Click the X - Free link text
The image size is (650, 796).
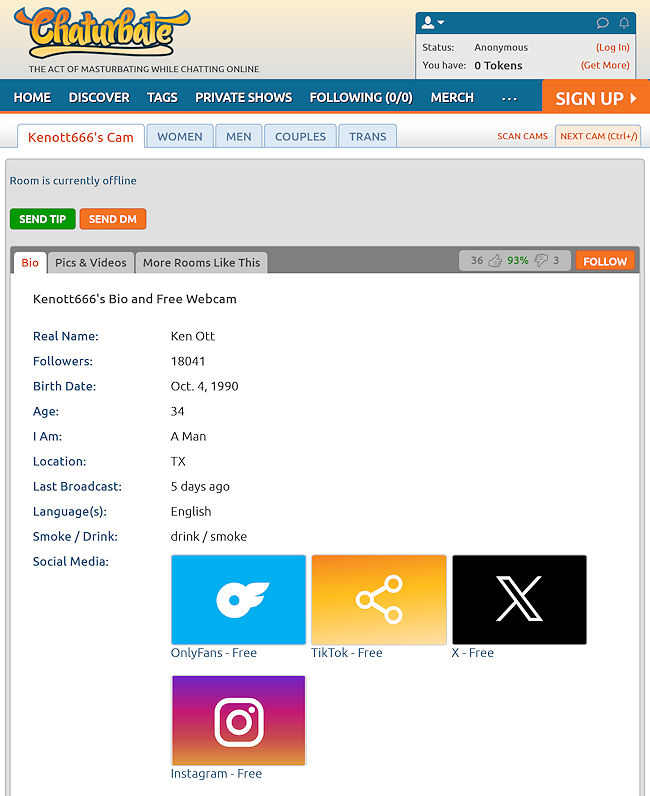[473, 653]
